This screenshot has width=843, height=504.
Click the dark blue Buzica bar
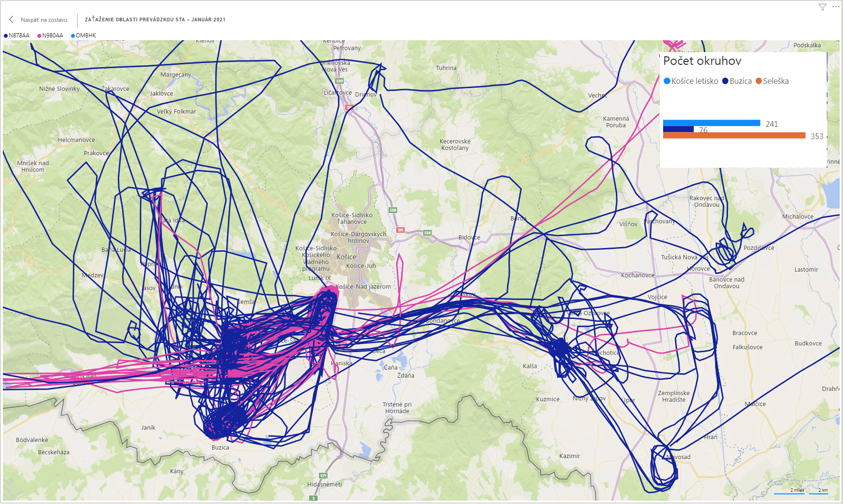click(678, 129)
